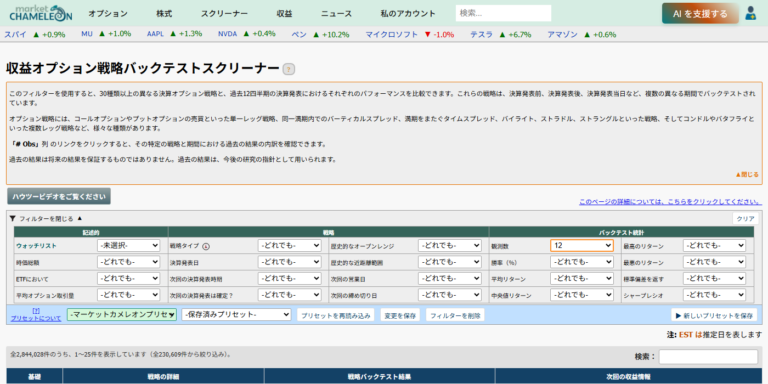The height and width of the screenshot is (384, 768).
Task: Open the 私のアカウント menu
Action: 408,14
